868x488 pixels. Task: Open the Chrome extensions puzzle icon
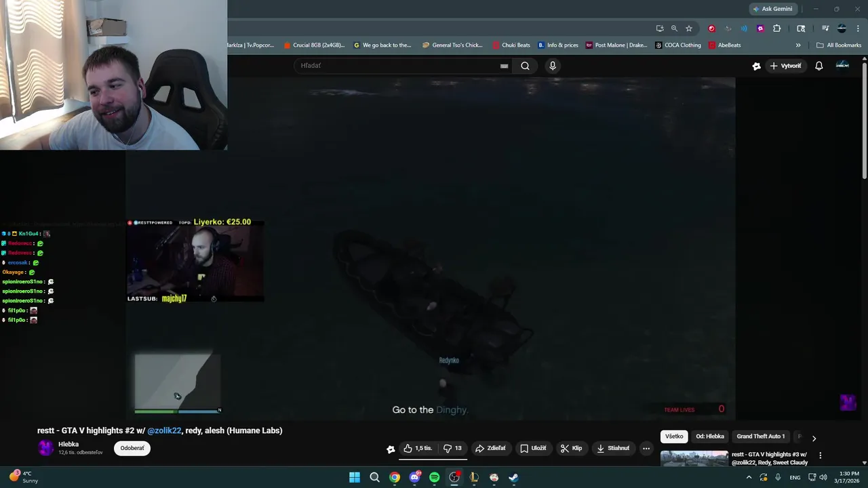[x=776, y=28]
